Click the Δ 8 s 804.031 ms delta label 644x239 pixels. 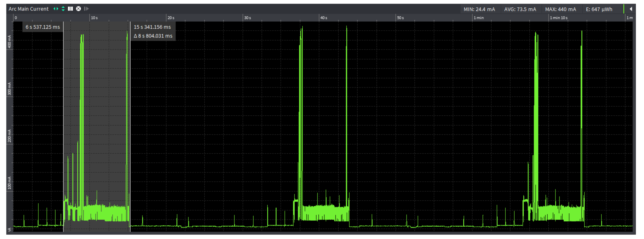[x=153, y=36]
